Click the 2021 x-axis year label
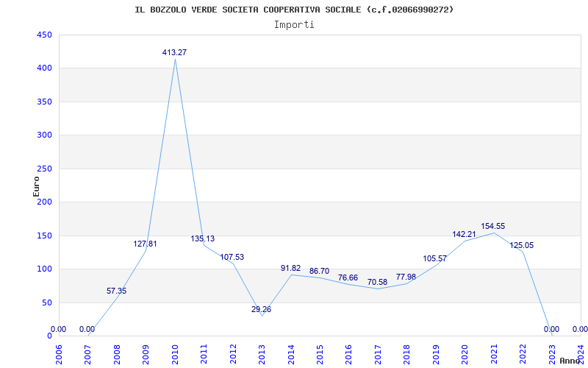 tap(494, 354)
